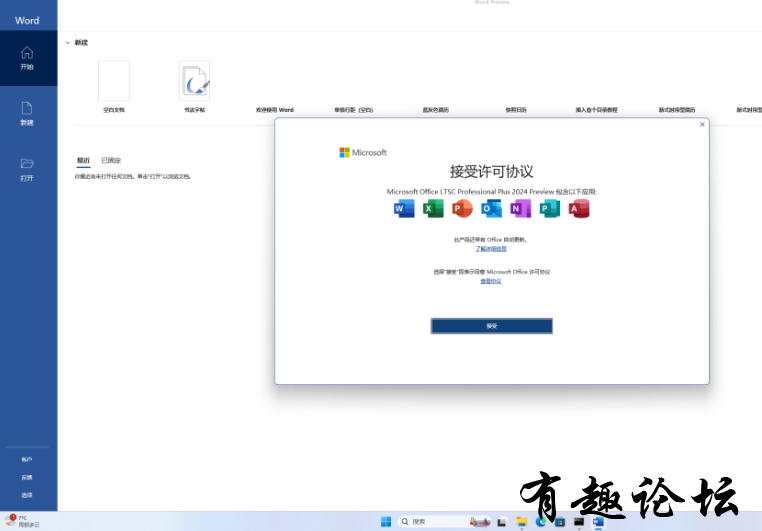Open the 了解详细信息 link

pos(491,249)
